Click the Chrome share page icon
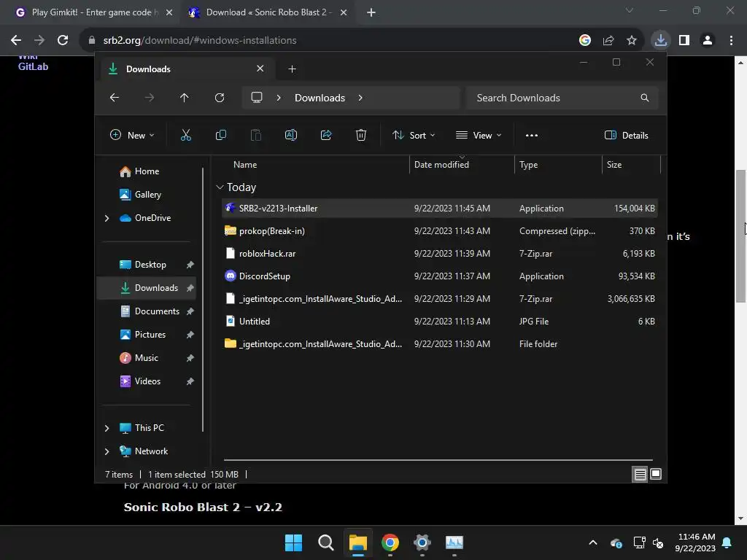 pos(608,41)
